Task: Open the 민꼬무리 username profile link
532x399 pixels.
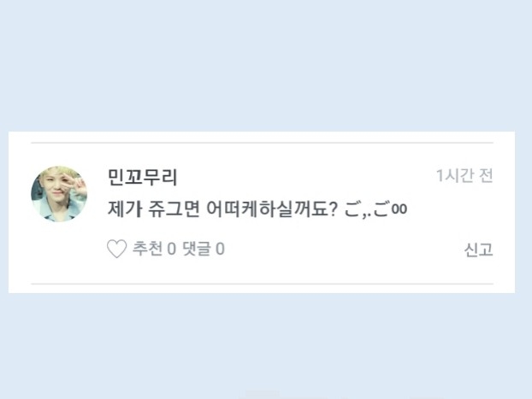Action: pyautogui.click(x=143, y=177)
